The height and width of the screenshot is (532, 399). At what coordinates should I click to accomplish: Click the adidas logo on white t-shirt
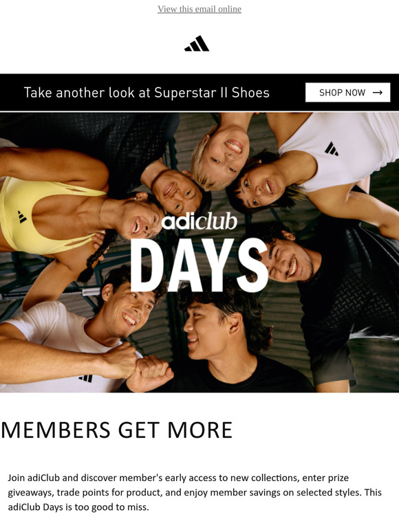(x=85, y=378)
